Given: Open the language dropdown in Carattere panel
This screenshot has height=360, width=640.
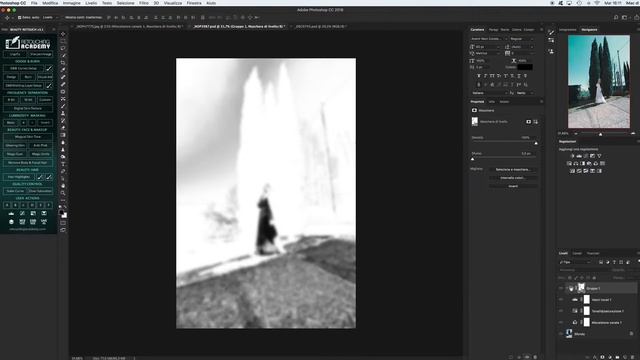Looking at the screenshot, I should [489, 93].
